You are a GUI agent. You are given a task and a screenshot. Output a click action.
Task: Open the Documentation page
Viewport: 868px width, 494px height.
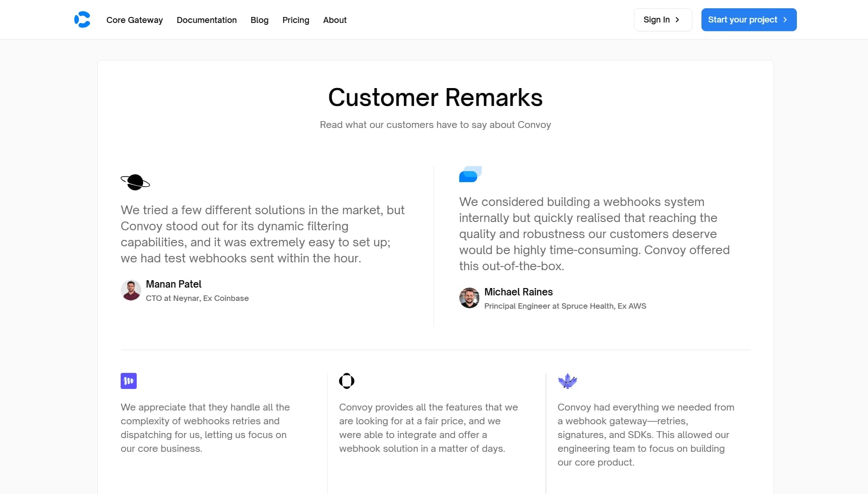click(206, 20)
